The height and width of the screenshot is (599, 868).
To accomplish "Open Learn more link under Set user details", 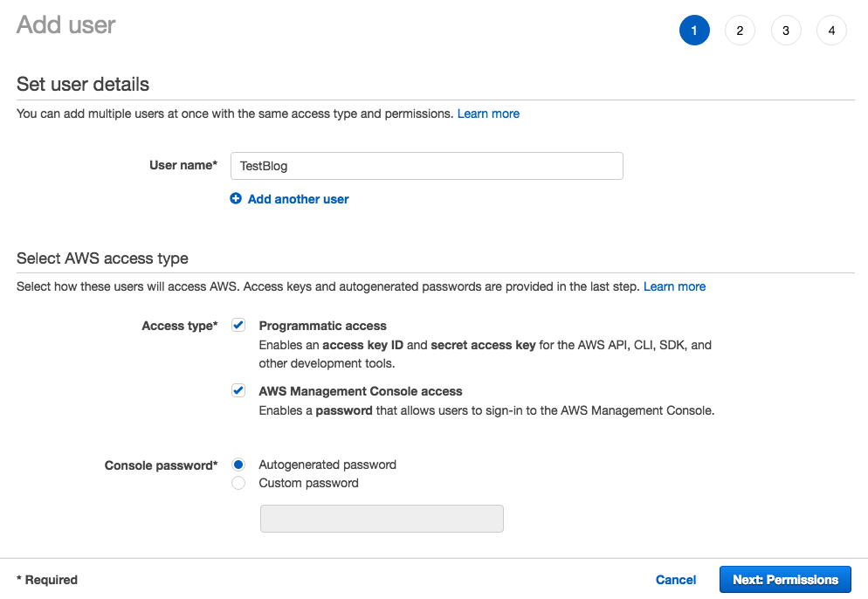I will pyautogui.click(x=488, y=114).
